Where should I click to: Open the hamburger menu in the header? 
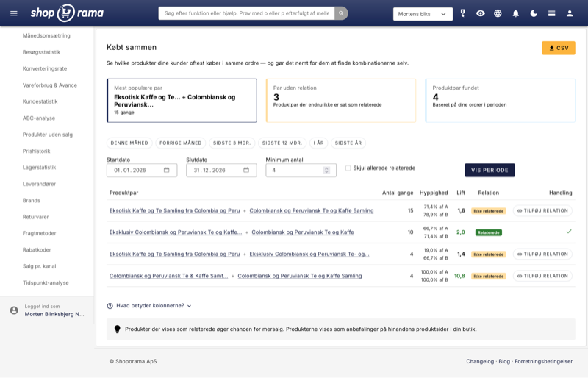tap(13, 13)
